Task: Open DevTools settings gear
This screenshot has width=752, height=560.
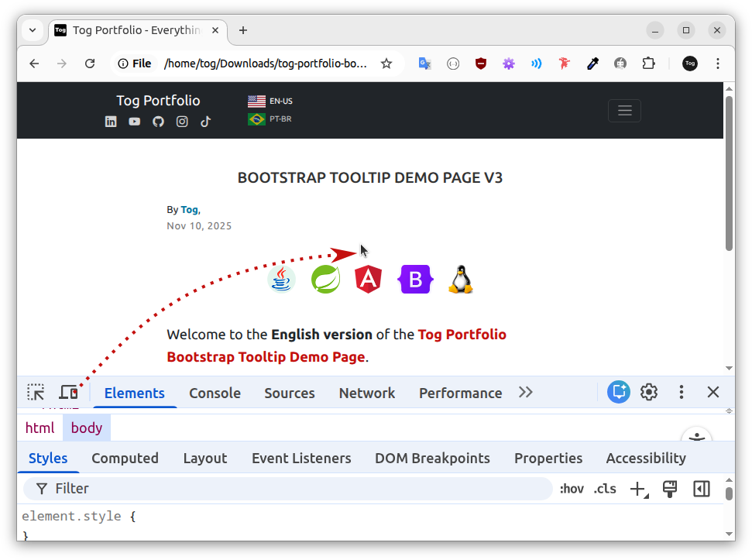Action: pyautogui.click(x=649, y=392)
